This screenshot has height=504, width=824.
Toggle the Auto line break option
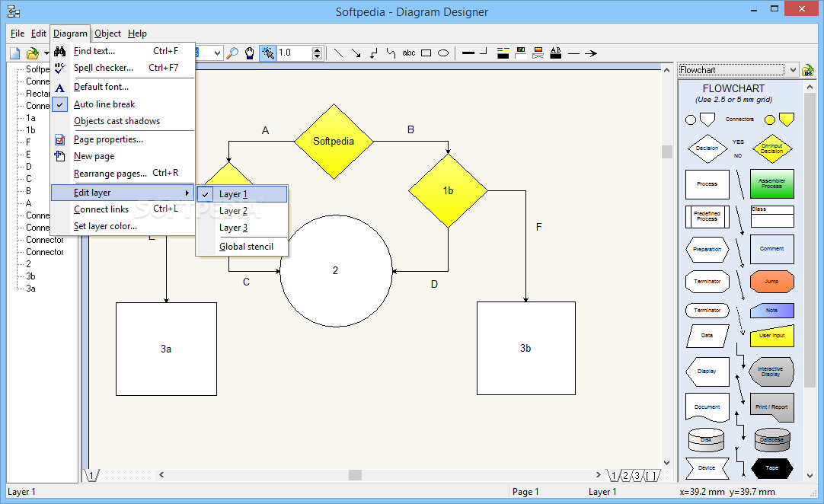tap(123, 104)
